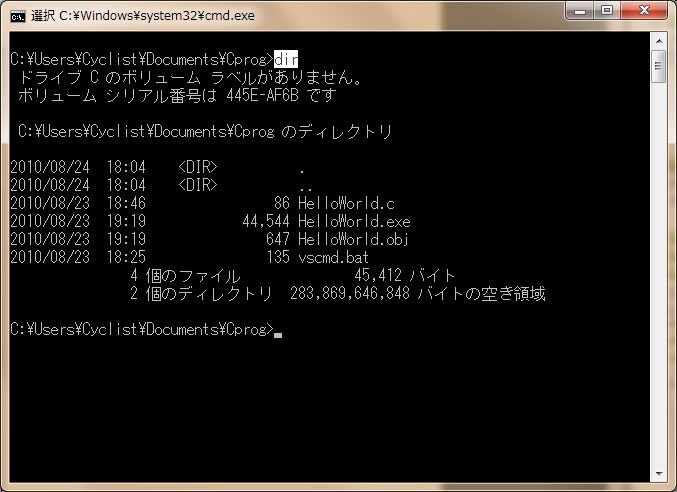Viewport: 677px width, 492px height.
Task: Click the cmd.exe system menu icon
Action: (17, 15)
